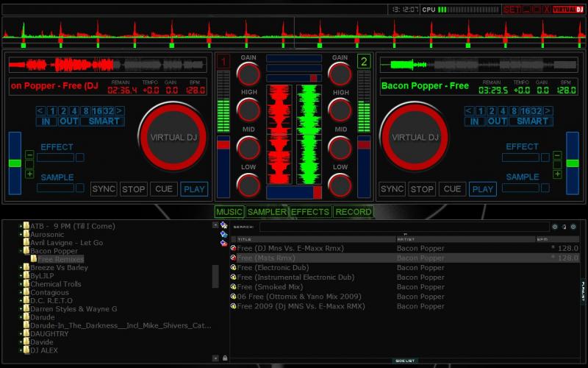
Task: Click track icon of Free (DJ Mns Vs. E-Maxx Rmx)
Action: (233, 248)
